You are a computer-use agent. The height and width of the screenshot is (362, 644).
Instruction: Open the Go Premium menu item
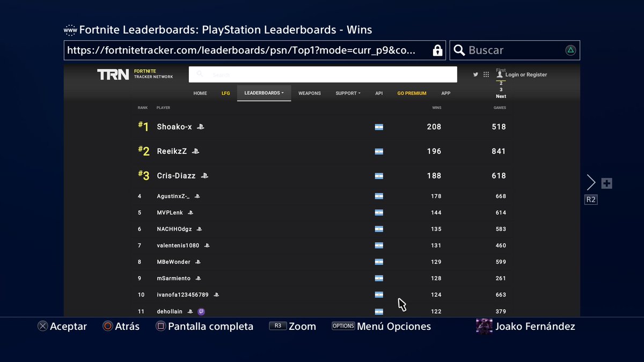(412, 93)
